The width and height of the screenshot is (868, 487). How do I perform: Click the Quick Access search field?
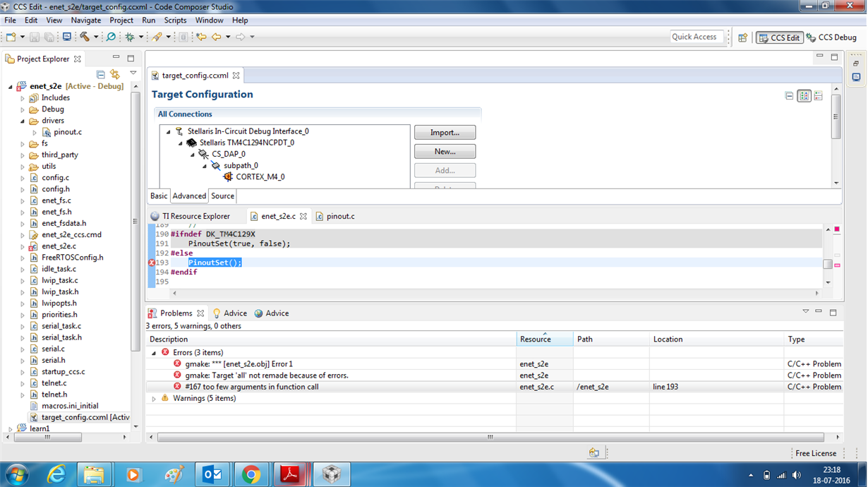[x=697, y=37]
